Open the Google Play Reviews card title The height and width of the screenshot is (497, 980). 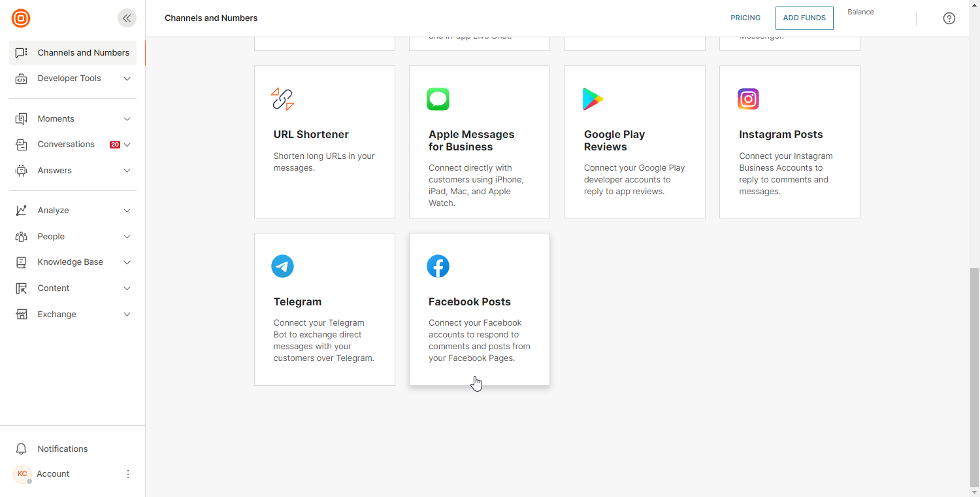tap(615, 141)
